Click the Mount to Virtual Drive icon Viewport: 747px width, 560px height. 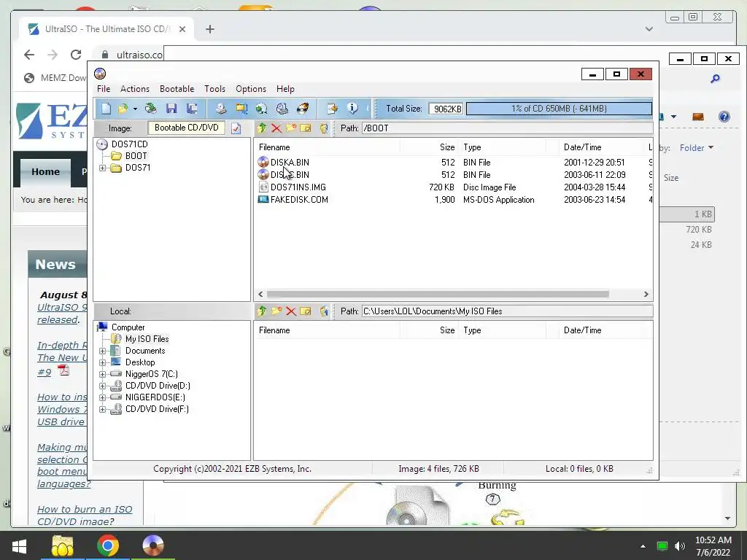pos(282,109)
